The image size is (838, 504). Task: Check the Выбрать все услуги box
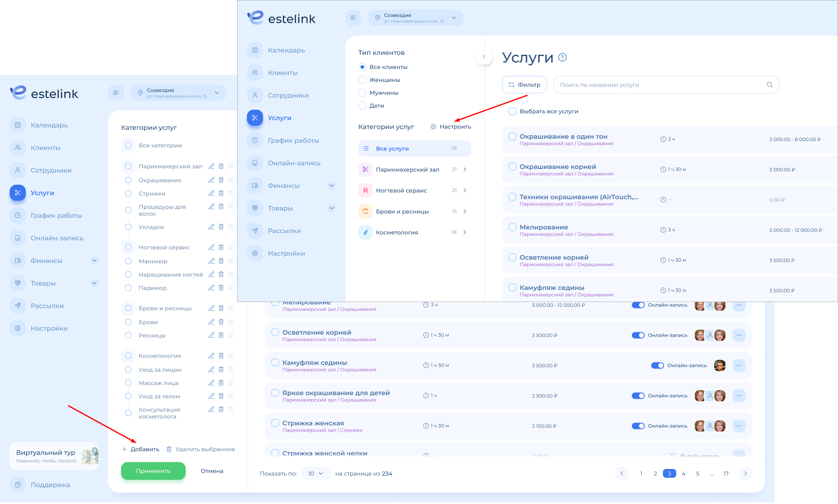(x=512, y=111)
